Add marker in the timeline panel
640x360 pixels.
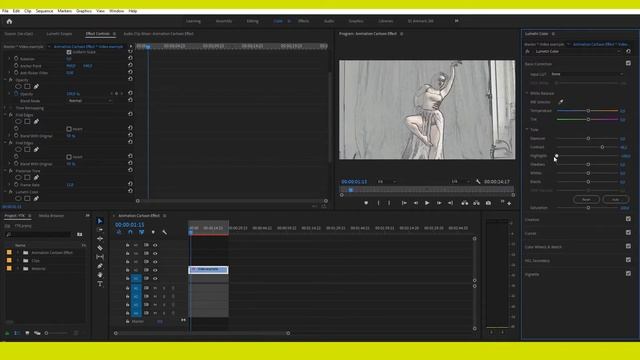tap(153, 232)
